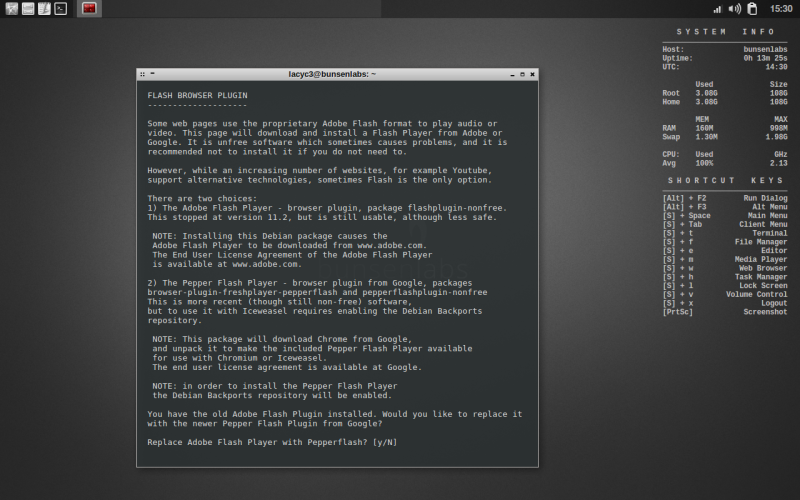Viewport: 800px width, 500px height.
Task: Open the file manager launcher in panel
Action: click(28, 9)
